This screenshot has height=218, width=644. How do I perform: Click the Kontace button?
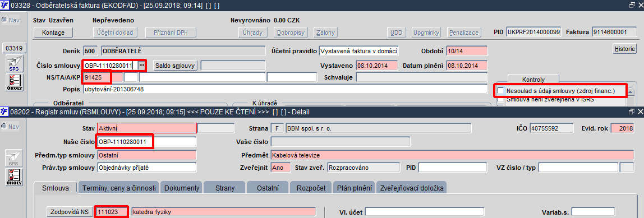53,32
